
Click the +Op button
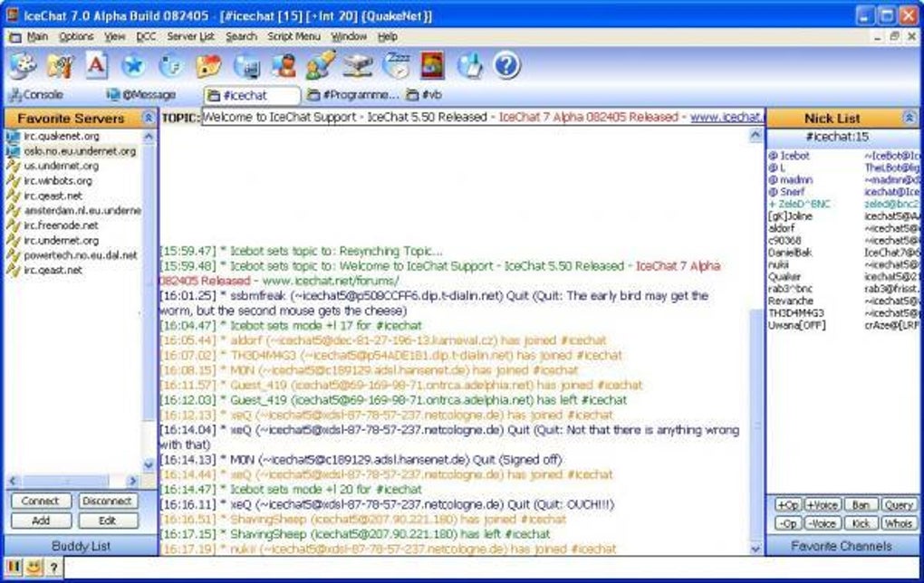click(x=787, y=504)
